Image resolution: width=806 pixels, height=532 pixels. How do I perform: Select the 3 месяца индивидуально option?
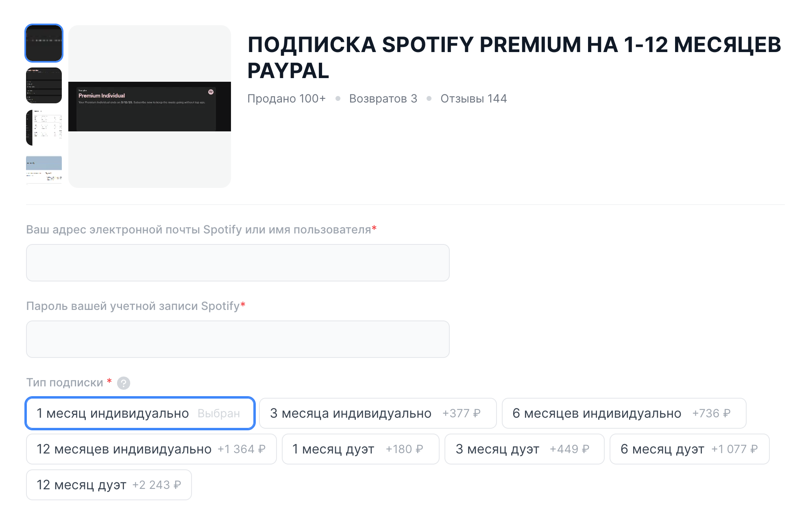378,413
